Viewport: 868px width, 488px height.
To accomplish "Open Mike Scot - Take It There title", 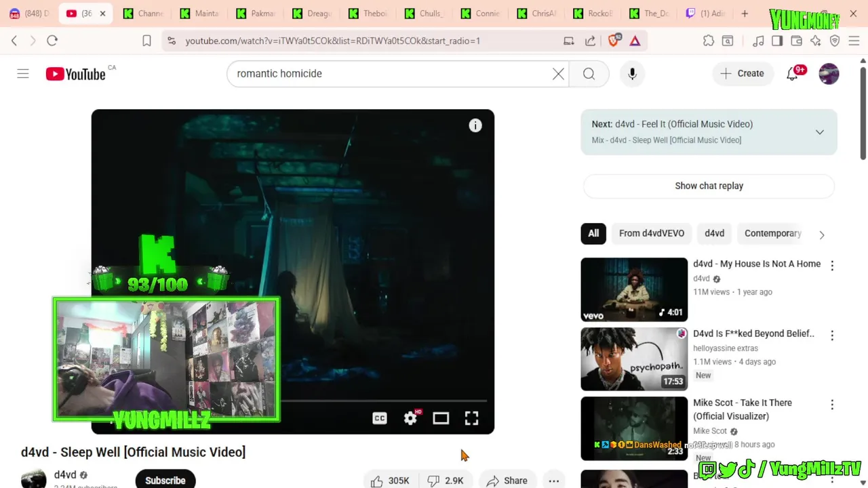I will [743, 409].
